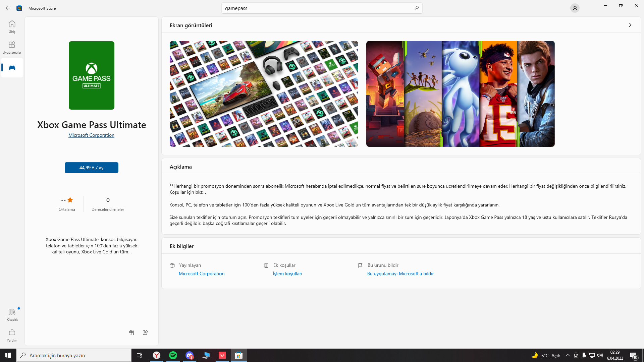The height and width of the screenshot is (362, 644).
Task: Open the Kitaplık library
Action: tap(12, 314)
